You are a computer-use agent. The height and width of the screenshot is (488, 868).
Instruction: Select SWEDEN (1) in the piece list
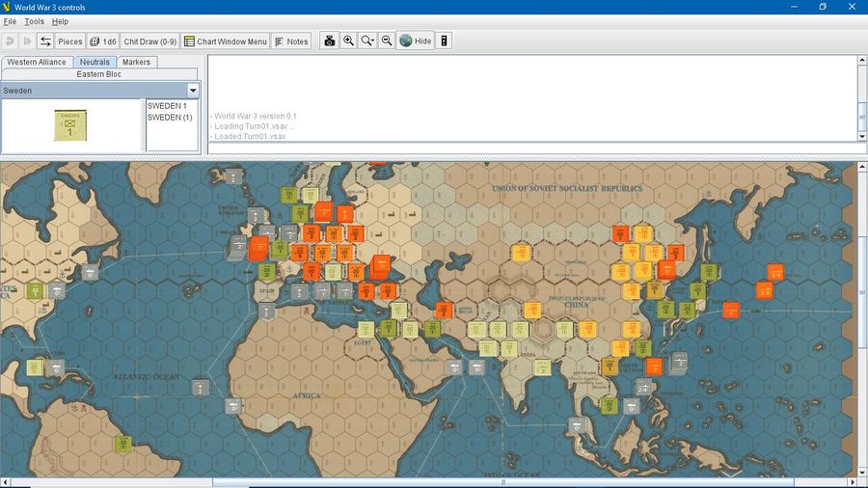click(x=170, y=118)
